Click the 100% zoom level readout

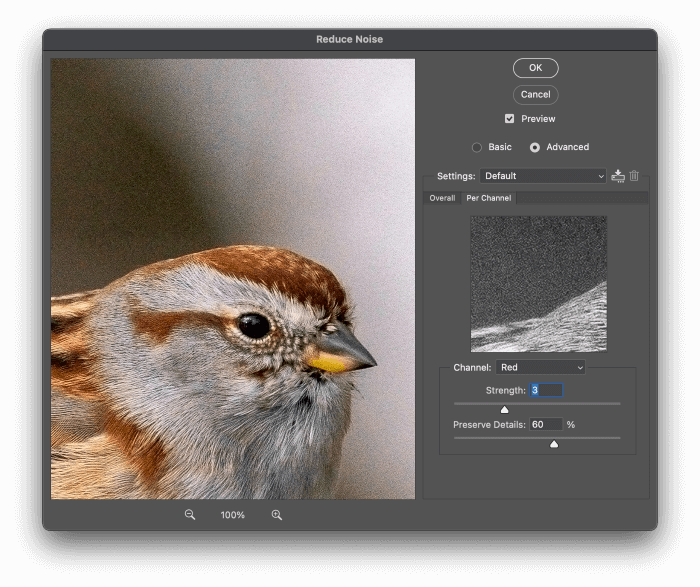click(233, 515)
